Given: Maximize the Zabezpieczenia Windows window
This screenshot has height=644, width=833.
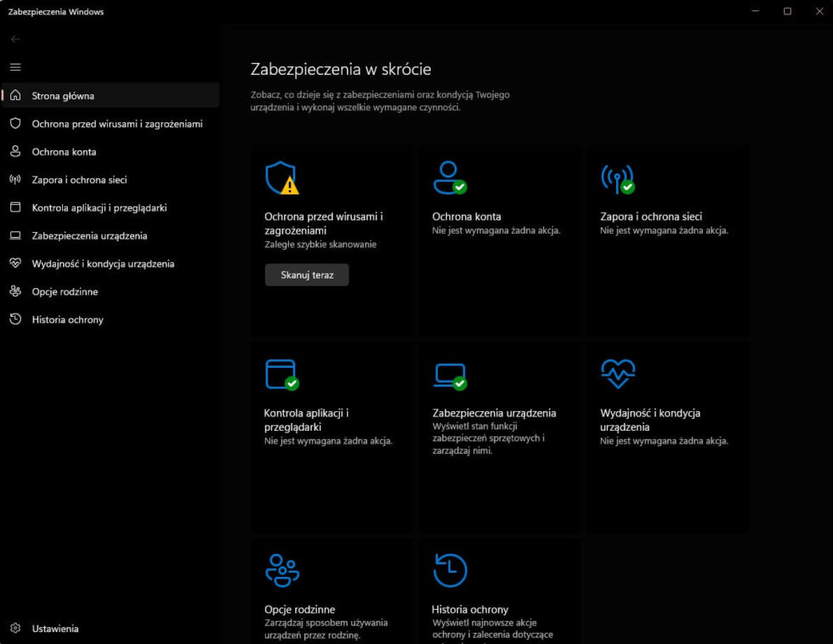Looking at the screenshot, I should pyautogui.click(x=787, y=11).
